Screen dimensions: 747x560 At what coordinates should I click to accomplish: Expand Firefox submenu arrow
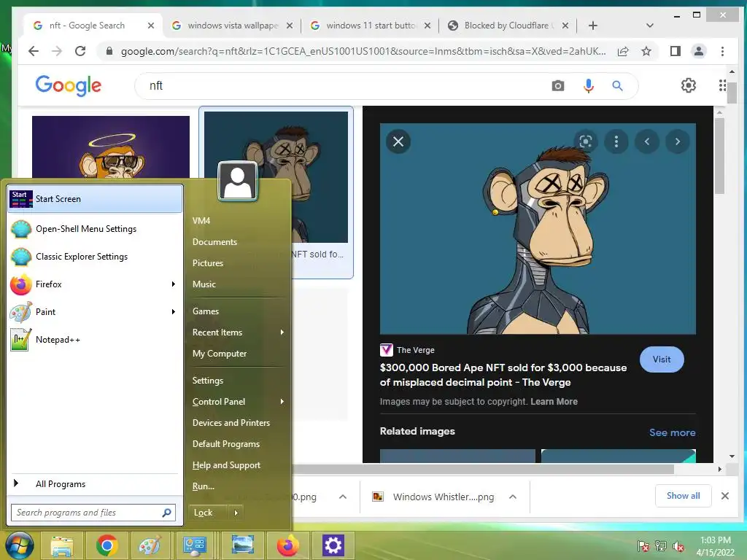pos(174,284)
